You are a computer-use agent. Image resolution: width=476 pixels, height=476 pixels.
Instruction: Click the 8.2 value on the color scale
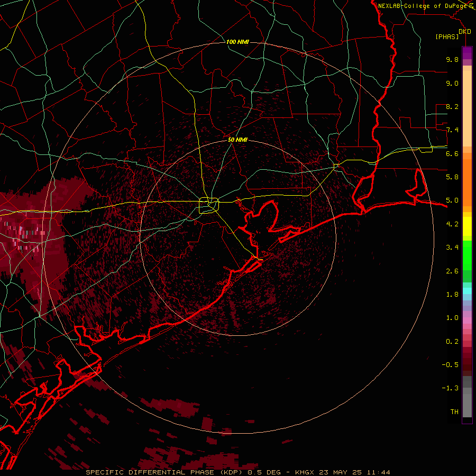click(x=452, y=106)
